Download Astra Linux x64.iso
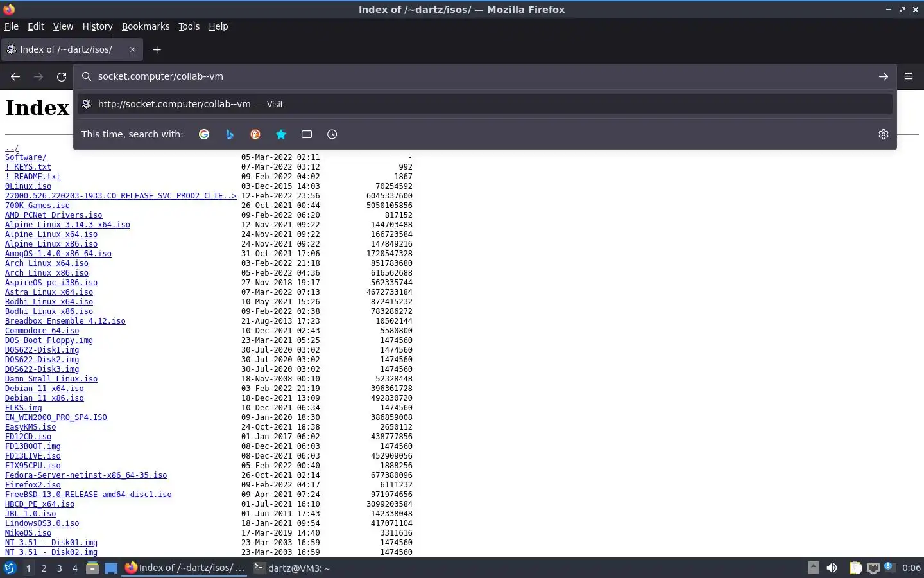 tap(49, 292)
